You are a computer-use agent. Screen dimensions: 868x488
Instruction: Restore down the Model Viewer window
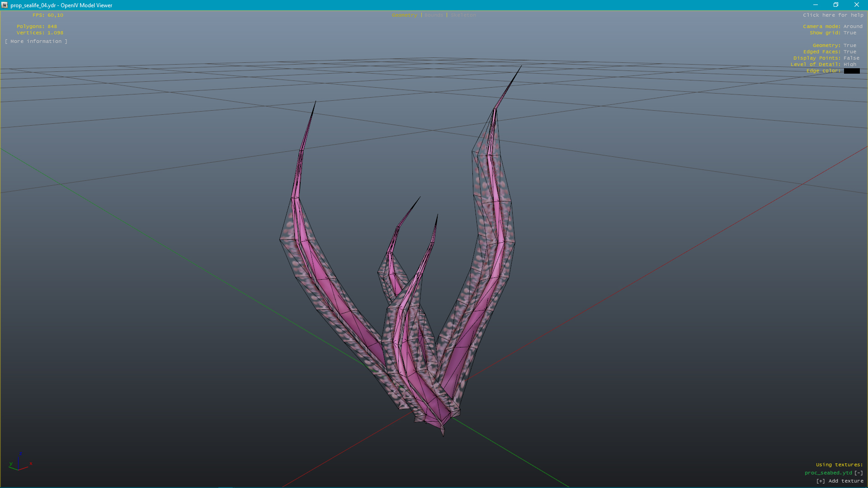pyautogui.click(x=836, y=5)
